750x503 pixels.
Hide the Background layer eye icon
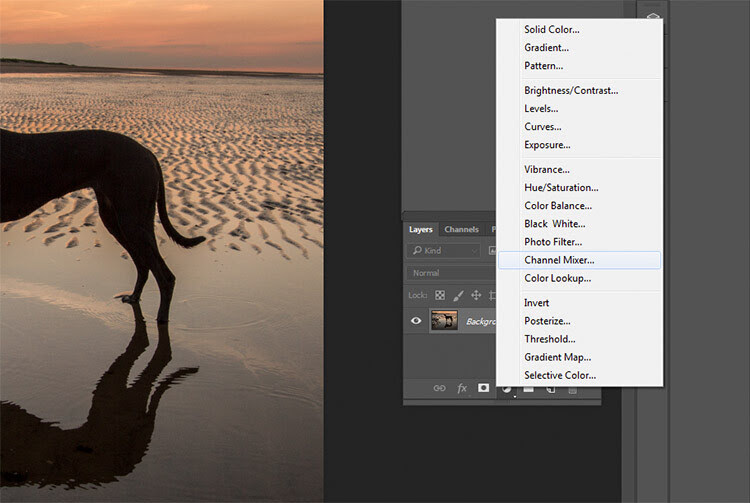(416, 321)
